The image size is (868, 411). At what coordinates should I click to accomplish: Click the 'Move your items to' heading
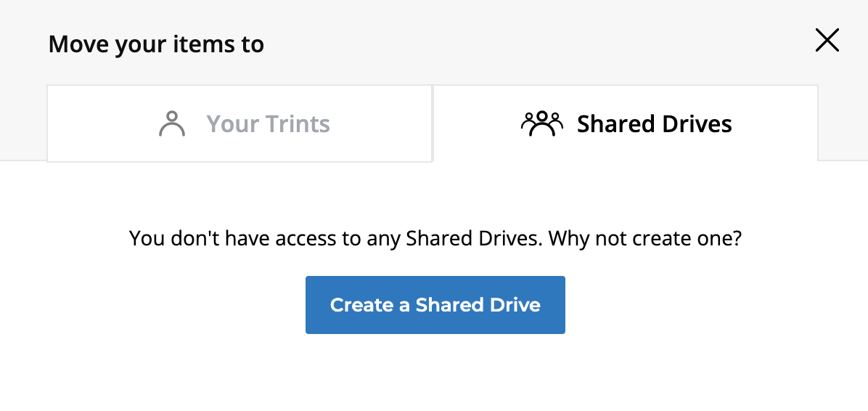coord(156,44)
